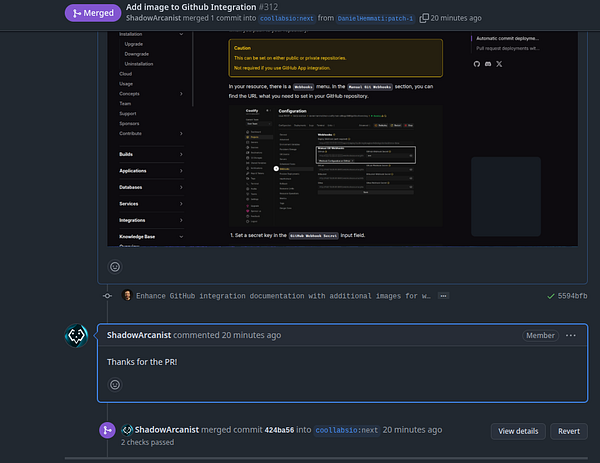The height and width of the screenshot is (463, 600).
Task: Open the comment options three-dot menu
Action: 571,336
